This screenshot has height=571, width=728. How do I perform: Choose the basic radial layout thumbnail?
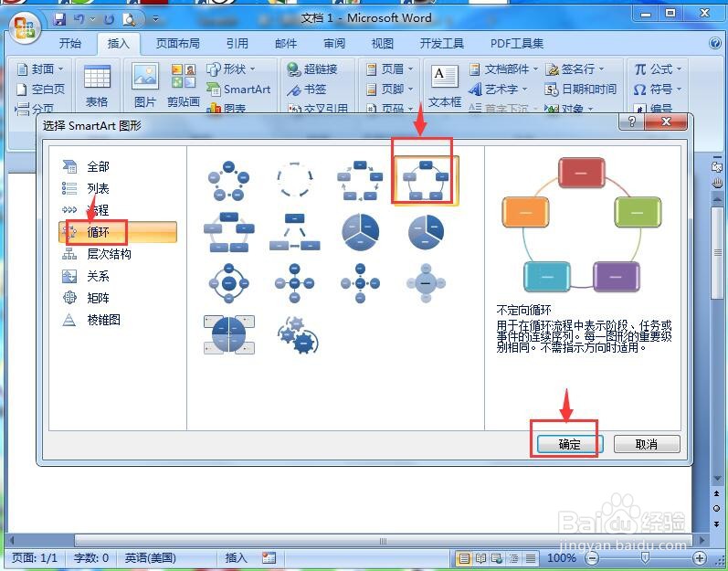click(295, 282)
